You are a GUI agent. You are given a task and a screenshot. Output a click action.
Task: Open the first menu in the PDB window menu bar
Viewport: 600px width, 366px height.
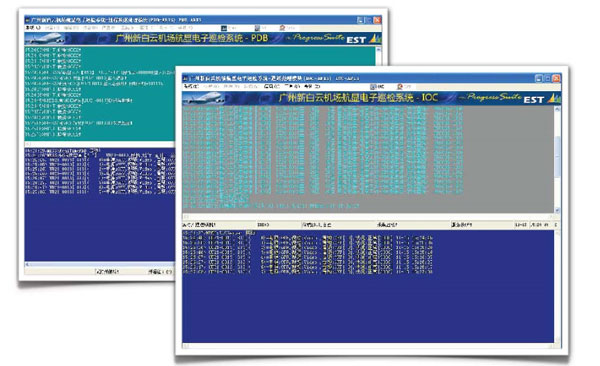pyautogui.click(x=33, y=28)
